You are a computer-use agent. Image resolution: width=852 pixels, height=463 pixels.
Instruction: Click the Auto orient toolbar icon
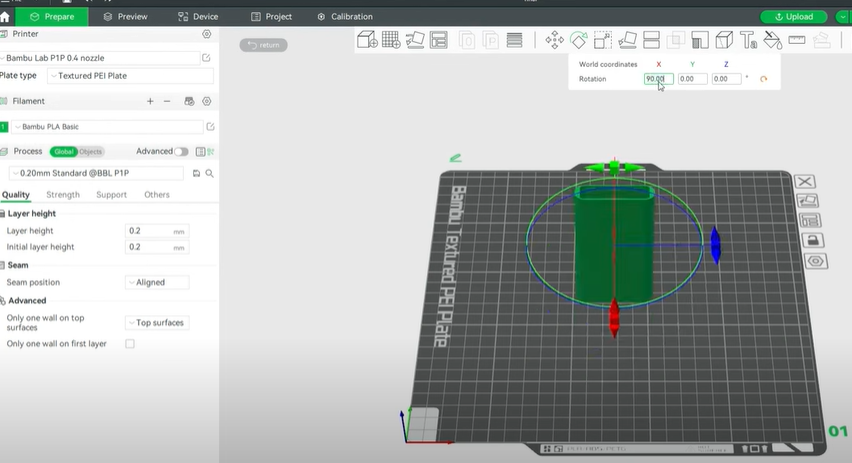pyautogui.click(x=415, y=40)
